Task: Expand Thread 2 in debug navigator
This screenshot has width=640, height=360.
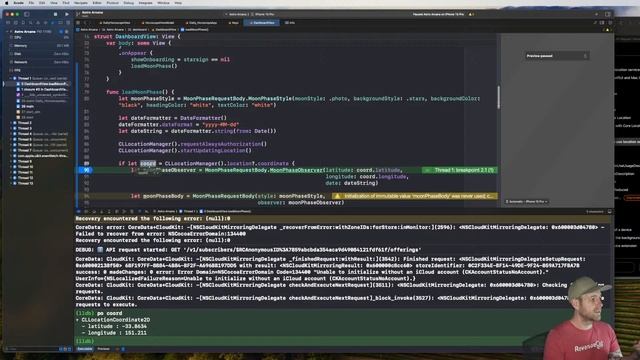Action: (x=11, y=122)
